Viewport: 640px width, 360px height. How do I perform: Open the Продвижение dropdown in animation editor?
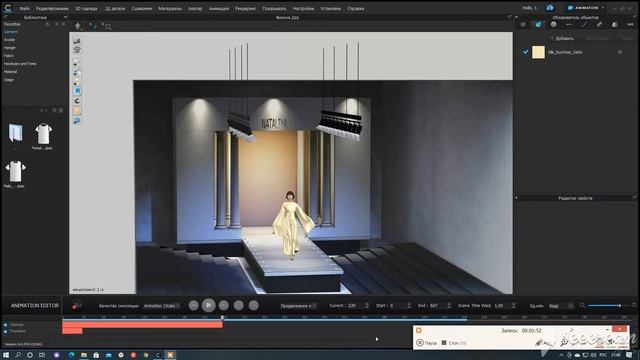tap(299, 306)
